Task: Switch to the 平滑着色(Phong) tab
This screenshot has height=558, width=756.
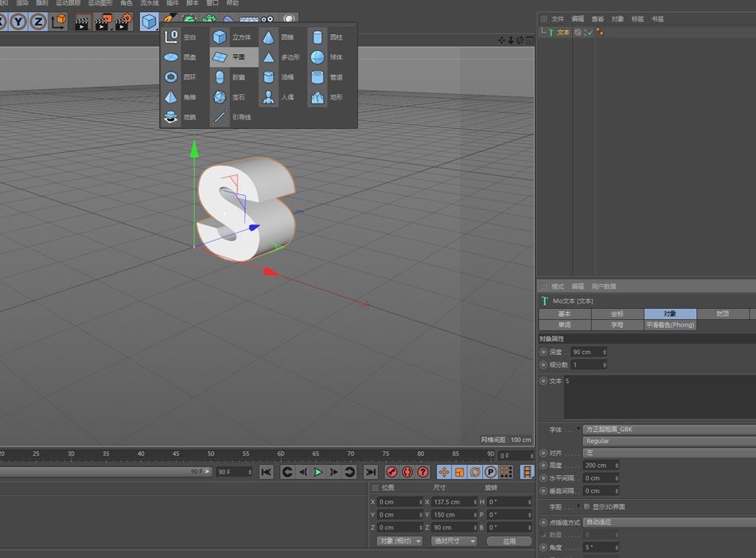Action: [x=670, y=325]
